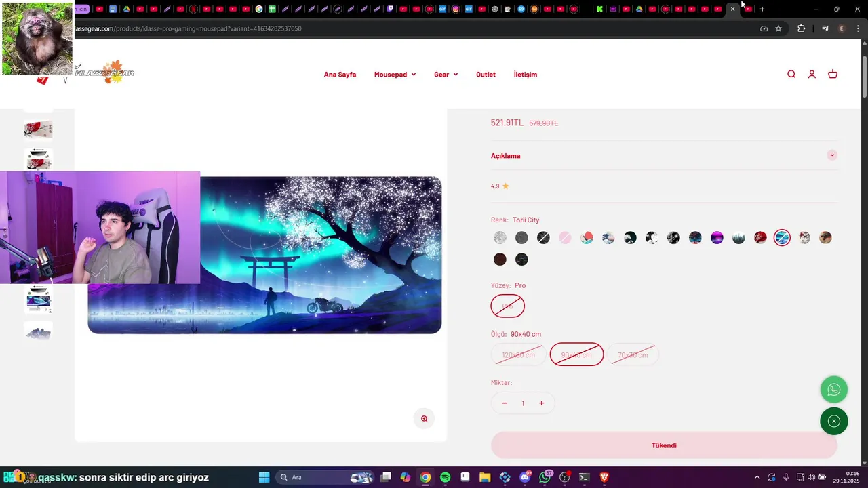Open Task View on the taskbar
868x488 pixels.
tap(386, 477)
